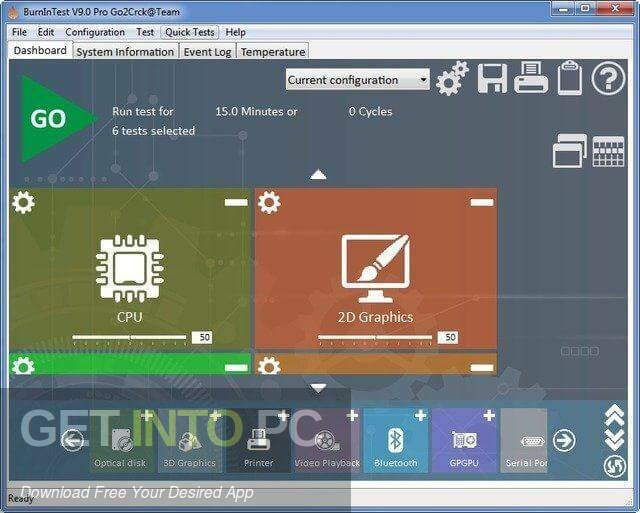The height and width of the screenshot is (513, 640).
Task: Move selected tests down with white triangle
Action: (318, 388)
